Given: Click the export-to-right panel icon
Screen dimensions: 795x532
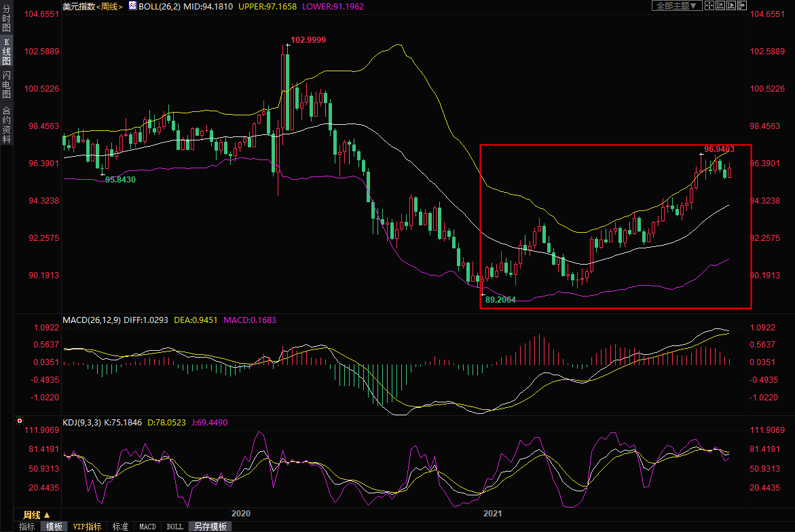Looking at the screenshot, I should [742, 5].
